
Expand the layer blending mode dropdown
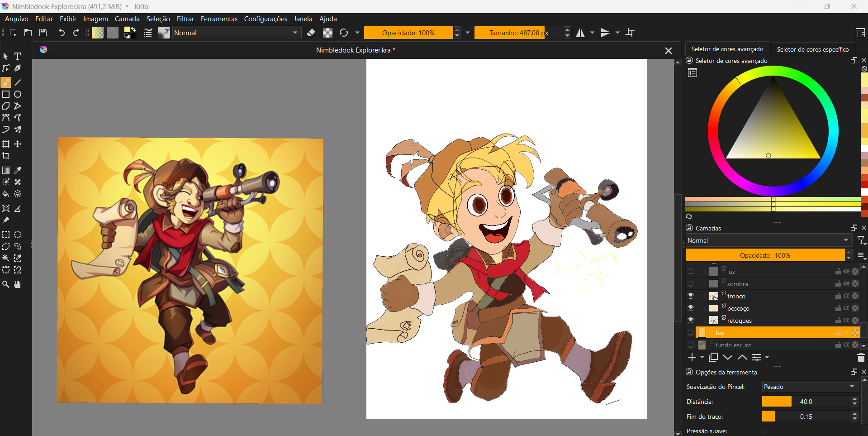(x=768, y=240)
